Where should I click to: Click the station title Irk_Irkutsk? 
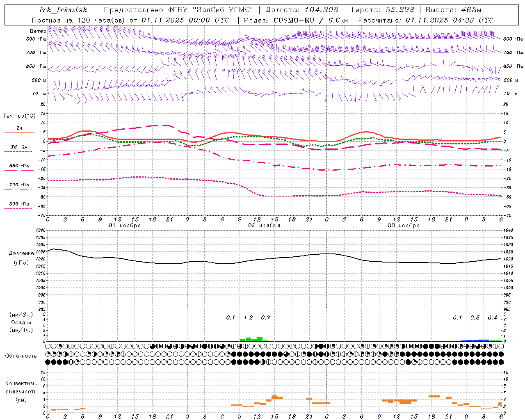63,10
